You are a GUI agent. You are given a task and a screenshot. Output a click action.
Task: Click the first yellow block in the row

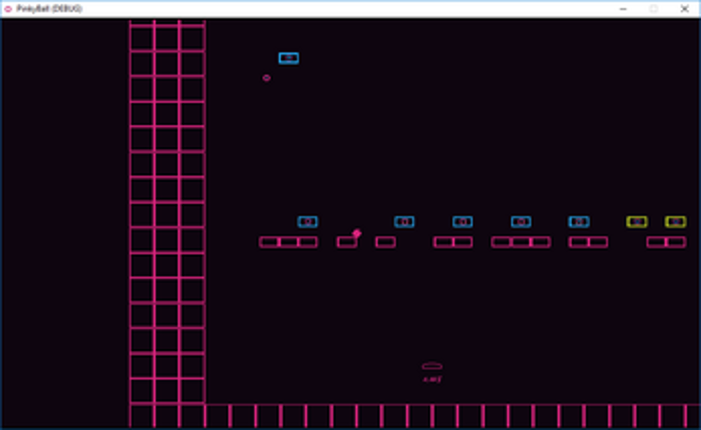coord(637,222)
